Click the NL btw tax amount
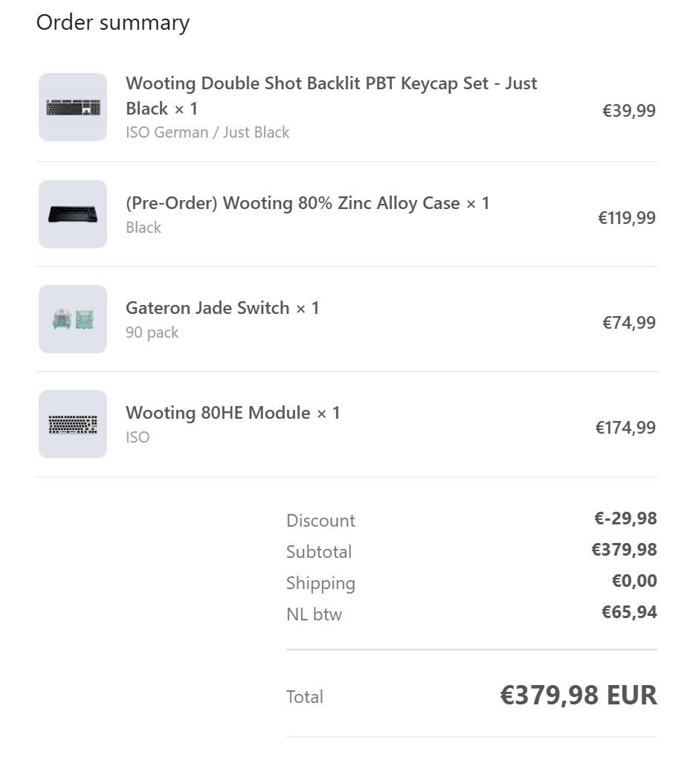 [x=629, y=612]
